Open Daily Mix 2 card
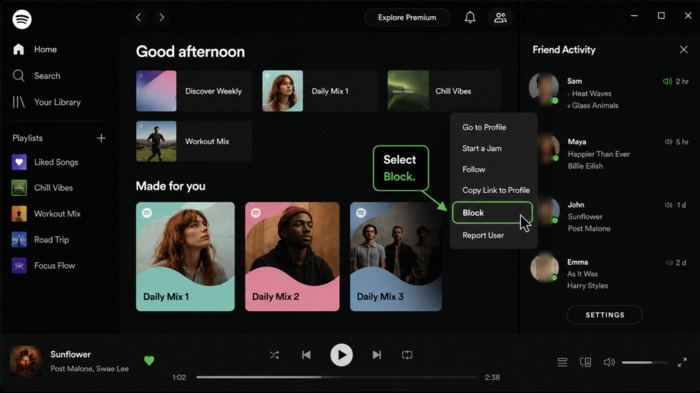 click(292, 257)
